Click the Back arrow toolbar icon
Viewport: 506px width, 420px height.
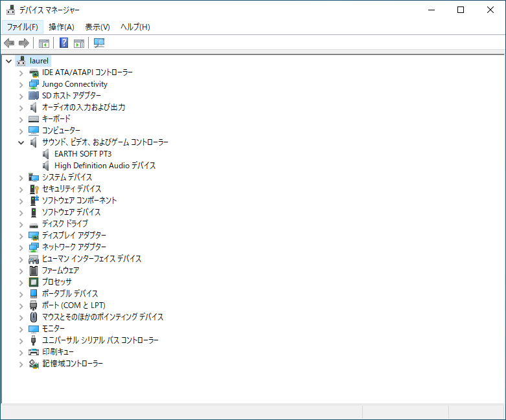coord(9,43)
